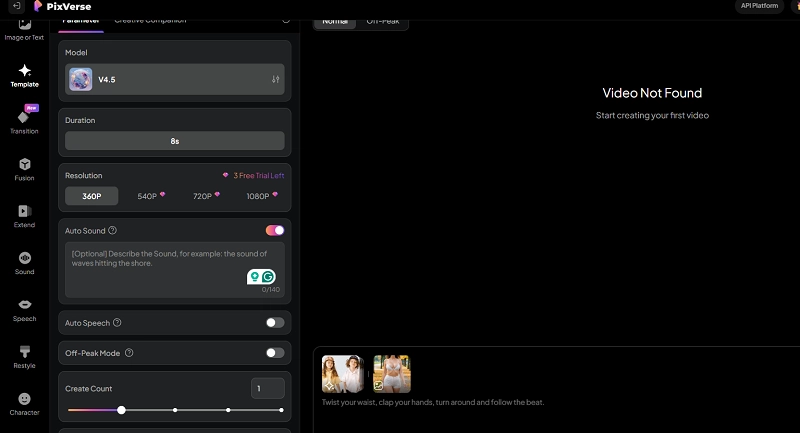Switch to the Parameter tab

tap(81, 23)
